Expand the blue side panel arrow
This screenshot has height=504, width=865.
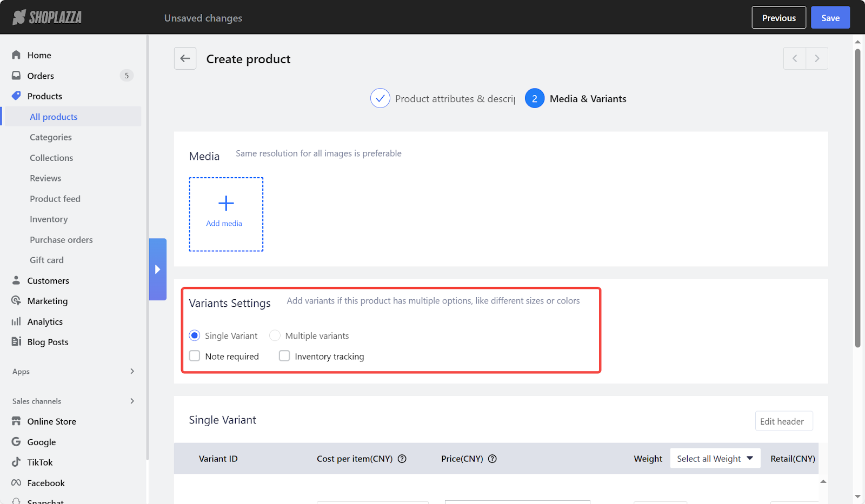pos(157,269)
